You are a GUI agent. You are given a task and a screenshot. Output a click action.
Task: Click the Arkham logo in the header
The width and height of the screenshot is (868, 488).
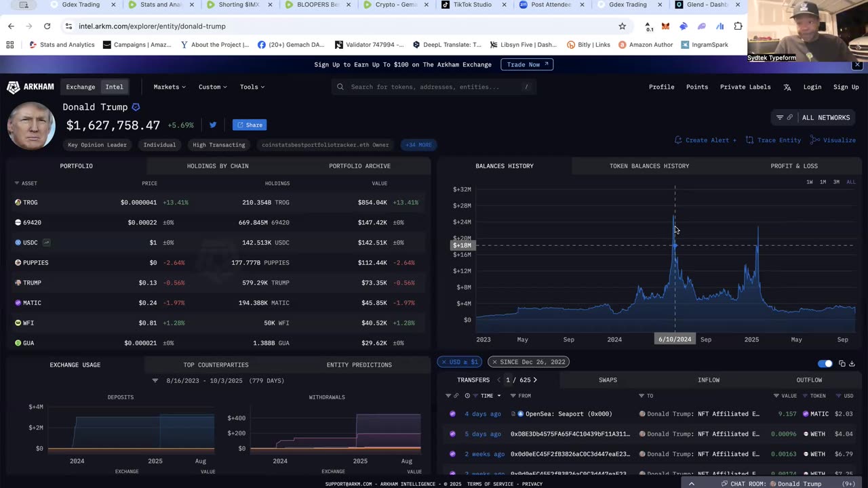(31, 87)
